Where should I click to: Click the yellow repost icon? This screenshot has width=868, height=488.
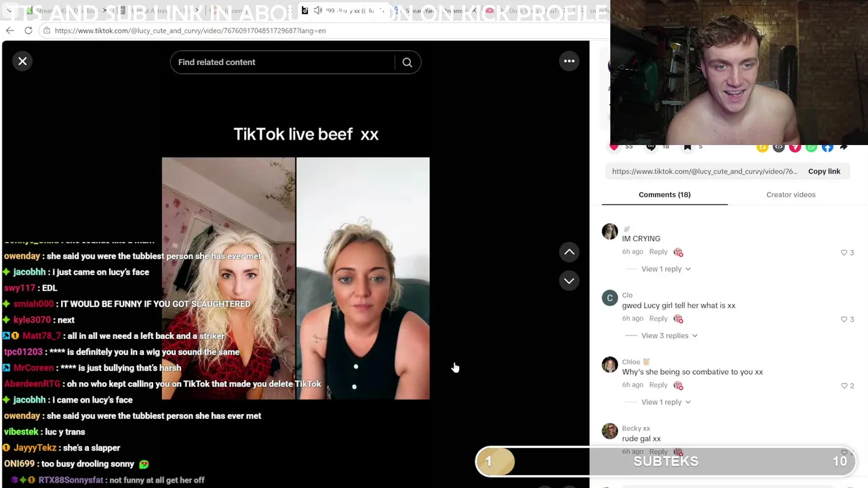[x=762, y=147]
